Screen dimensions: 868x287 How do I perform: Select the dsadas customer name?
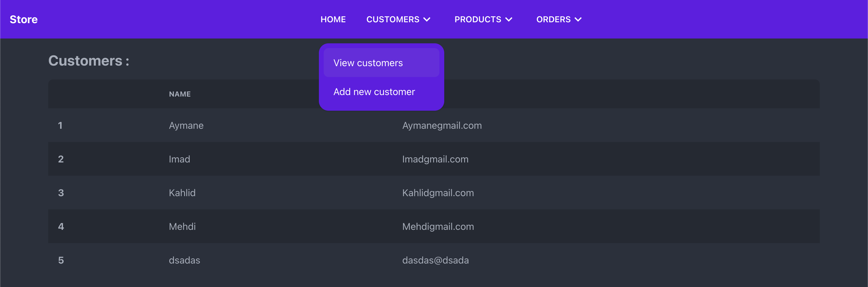coord(184,260)
